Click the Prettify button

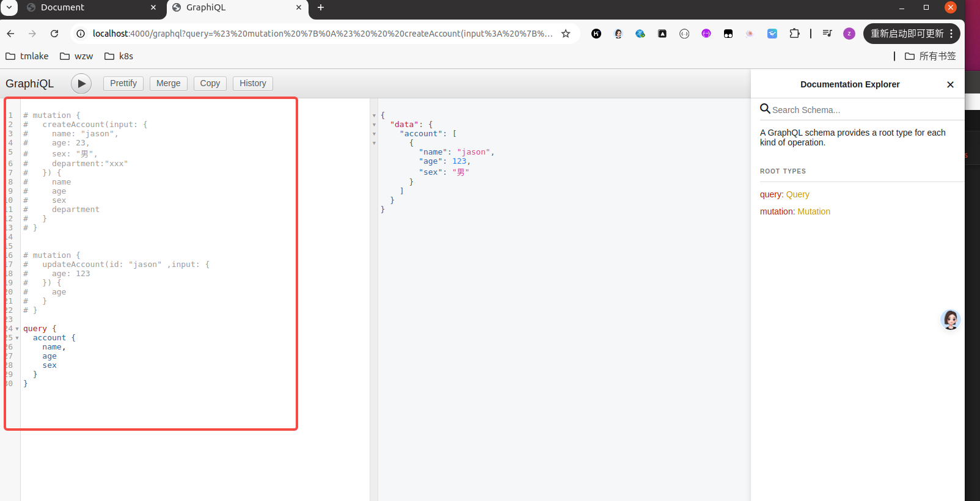tap(123, 84)
